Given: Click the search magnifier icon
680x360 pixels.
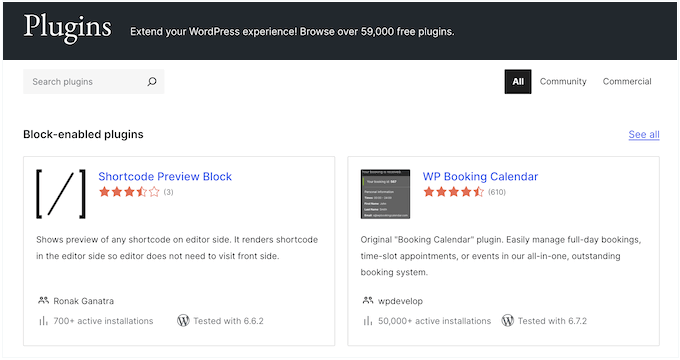Looking at the screenshot, I should click(x=152, y=82).
